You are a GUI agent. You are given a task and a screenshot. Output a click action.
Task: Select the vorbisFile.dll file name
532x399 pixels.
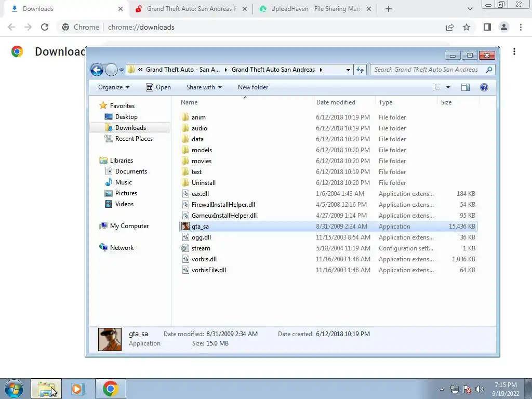[209, 270]
